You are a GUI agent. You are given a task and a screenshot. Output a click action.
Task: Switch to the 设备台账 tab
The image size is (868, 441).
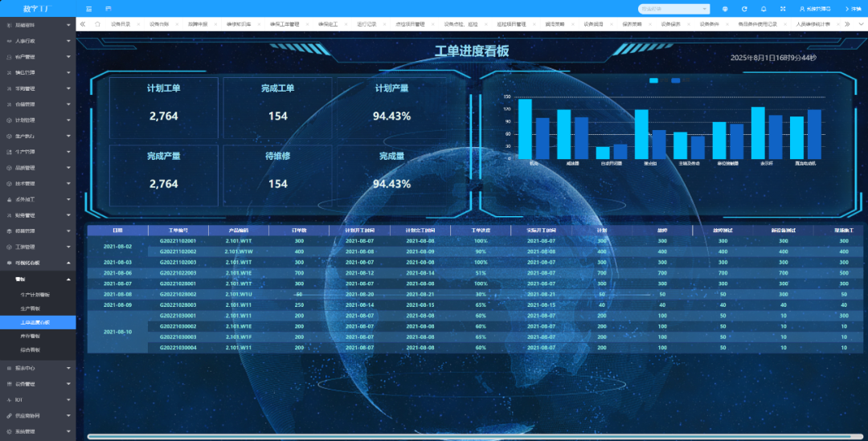[159, 24]
